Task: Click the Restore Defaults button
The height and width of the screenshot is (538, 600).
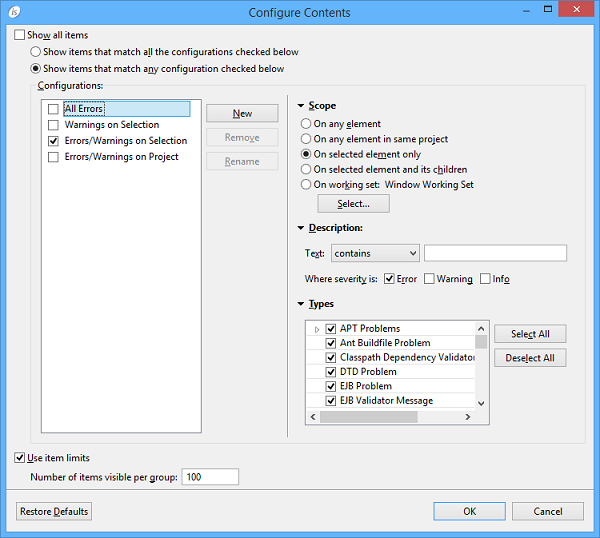Action: [x=54, y=511]
